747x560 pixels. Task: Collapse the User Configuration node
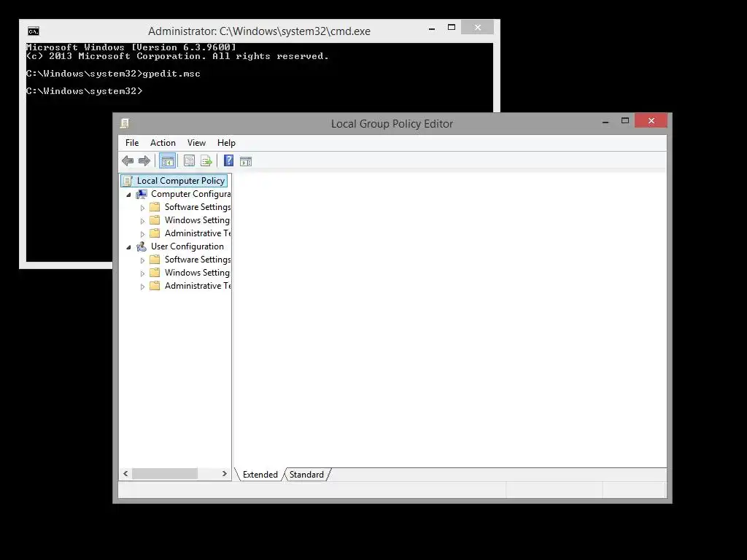(128, 247)
